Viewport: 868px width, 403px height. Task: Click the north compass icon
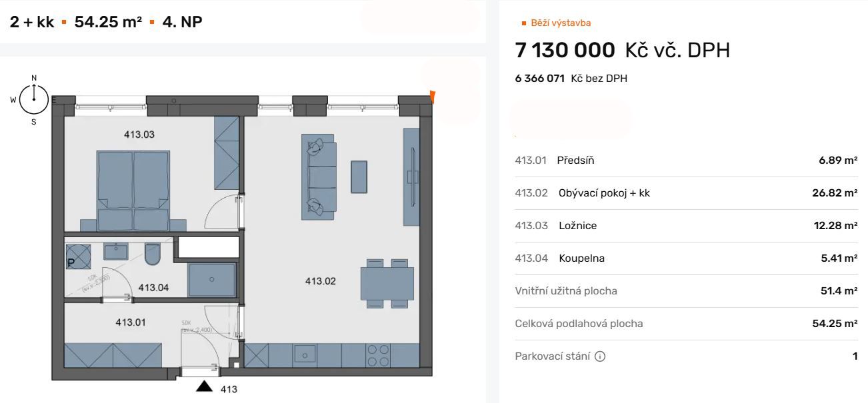click(33, 100)
